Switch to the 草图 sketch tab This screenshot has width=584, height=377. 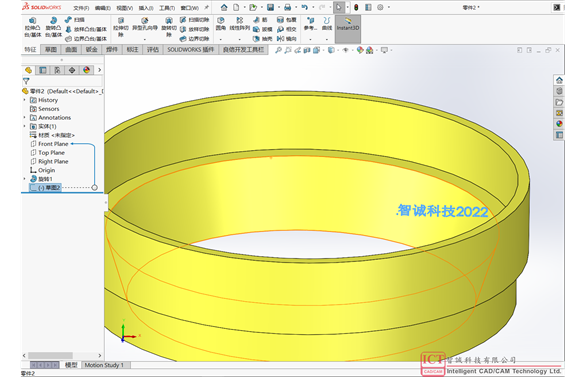(x=51, y=50)
